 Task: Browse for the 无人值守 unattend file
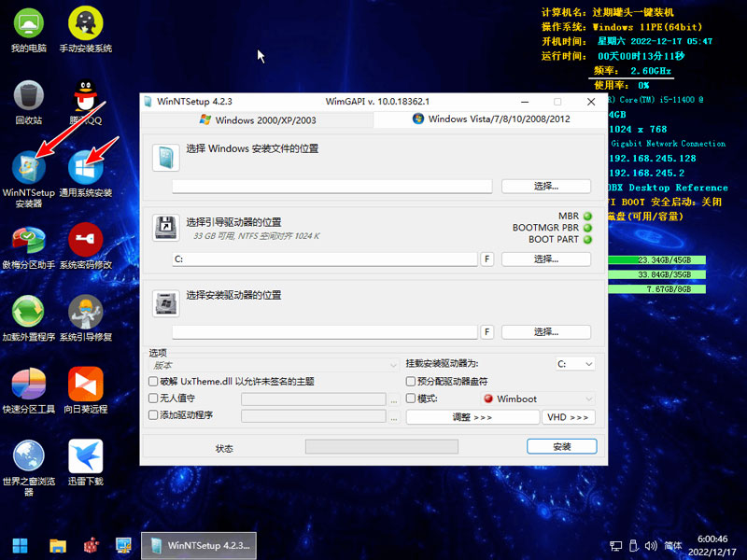point(394,399)
